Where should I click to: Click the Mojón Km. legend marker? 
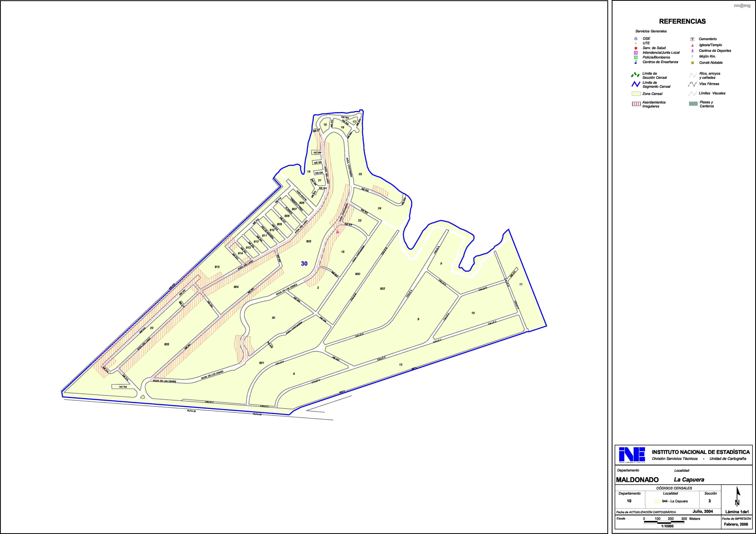point(692,56)
